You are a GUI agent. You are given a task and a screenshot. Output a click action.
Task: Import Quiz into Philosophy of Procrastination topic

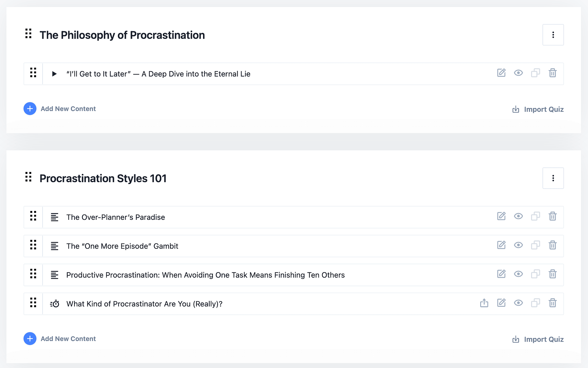click(x=538, y=109)
